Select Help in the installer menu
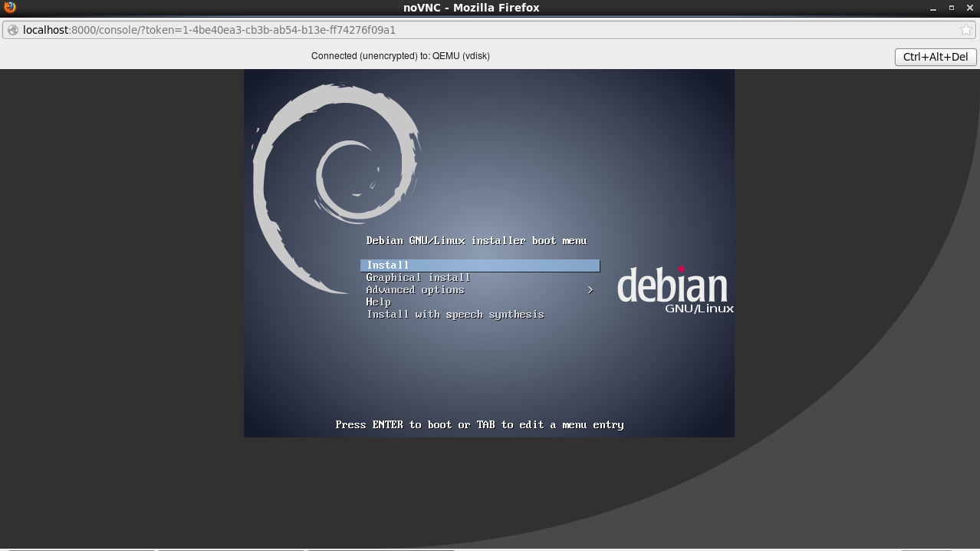The width and height of the screenshot is (980, 551). coord(378,302)
